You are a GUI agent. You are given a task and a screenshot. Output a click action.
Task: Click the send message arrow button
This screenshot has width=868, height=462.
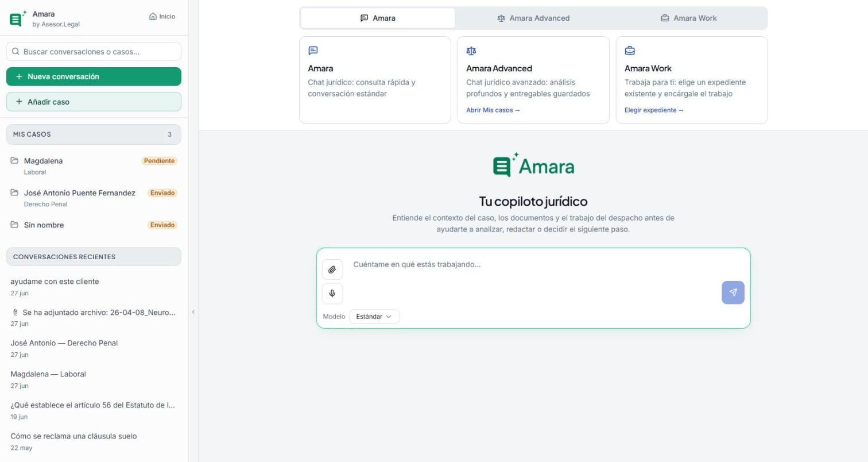[733, 292]
